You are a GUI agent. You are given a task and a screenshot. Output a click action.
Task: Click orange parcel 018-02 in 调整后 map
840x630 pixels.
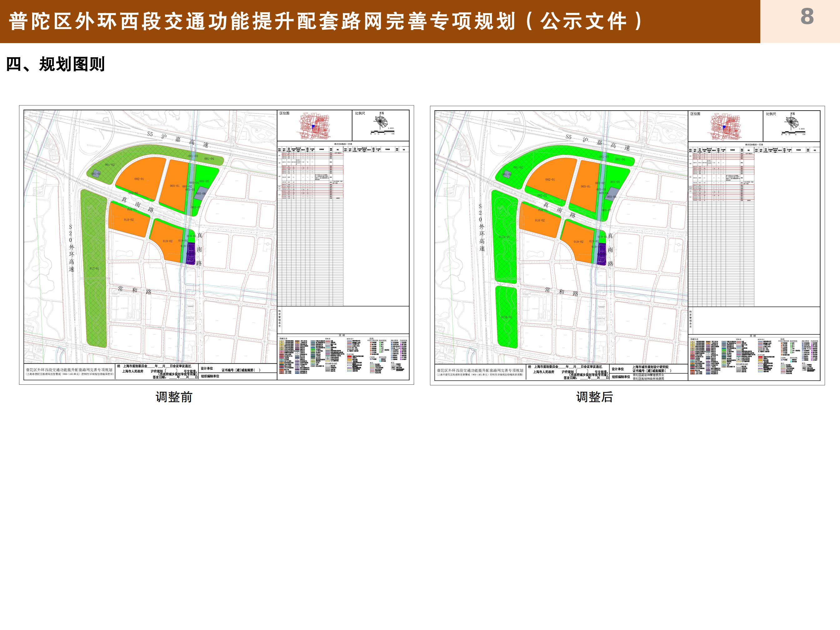[x=539, y=221]
